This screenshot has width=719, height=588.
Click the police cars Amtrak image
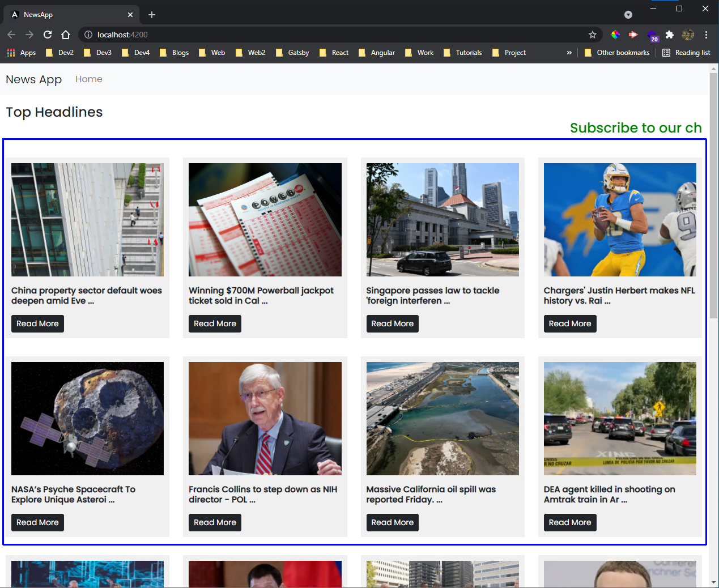click(x=620, y=419)
